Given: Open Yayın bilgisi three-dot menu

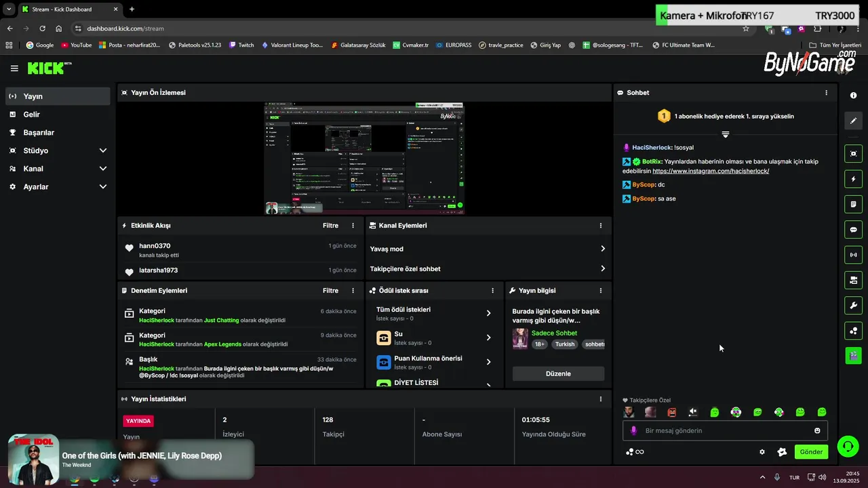Looking at the screenshot, I should pos(600,291).
